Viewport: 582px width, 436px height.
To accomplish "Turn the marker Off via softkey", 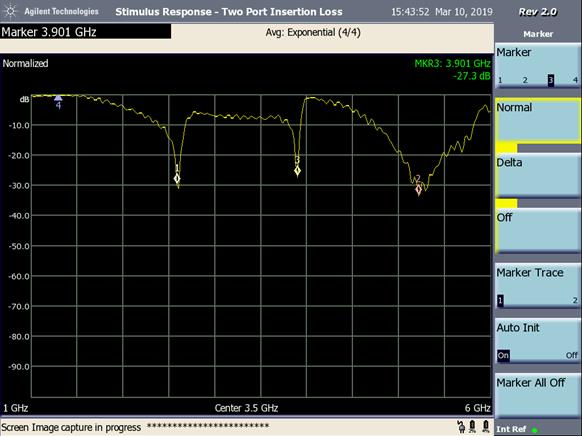I will tap(537, 231).
